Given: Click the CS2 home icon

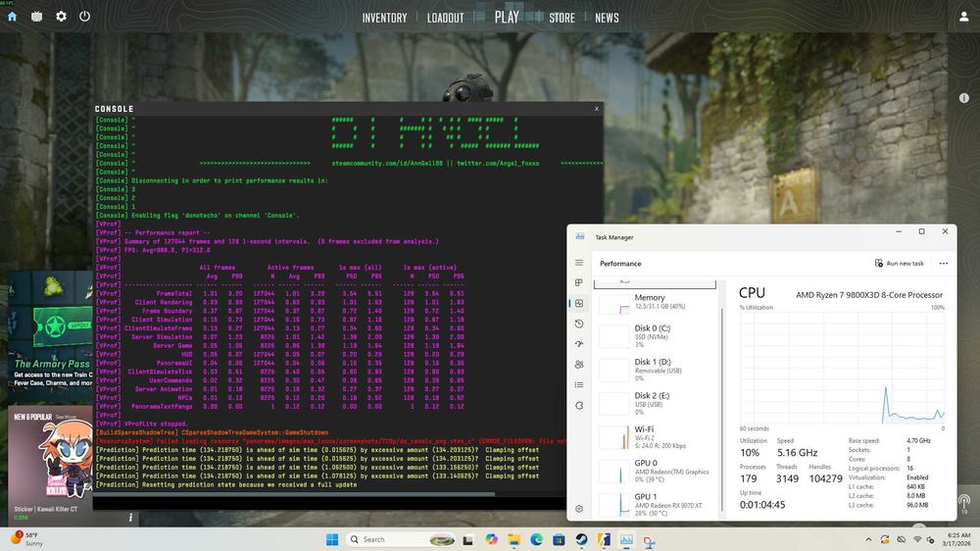Looking at the screenshot, I should pos(13,17).
